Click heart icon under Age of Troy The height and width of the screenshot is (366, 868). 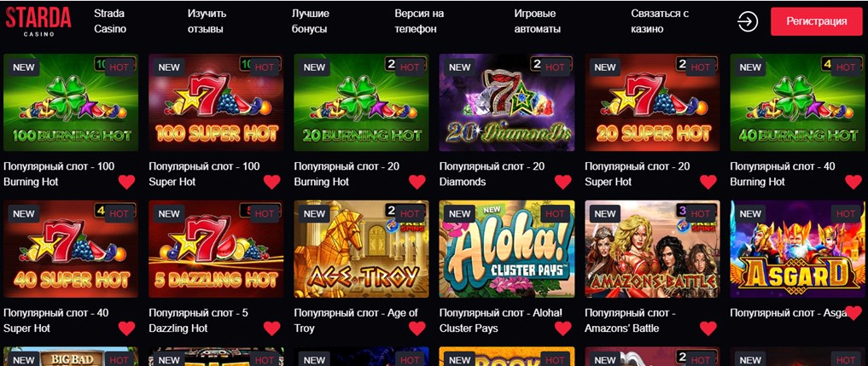[417, 328]
